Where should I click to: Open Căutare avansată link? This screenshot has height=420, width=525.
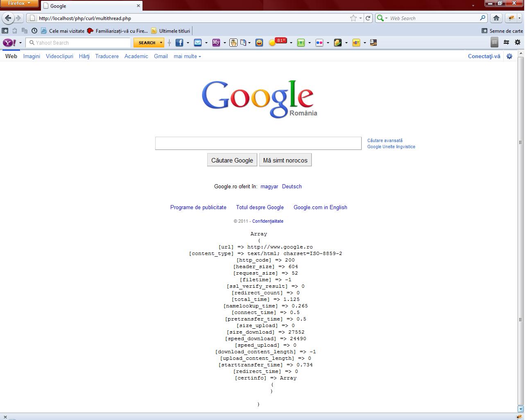tap(385, 140)
